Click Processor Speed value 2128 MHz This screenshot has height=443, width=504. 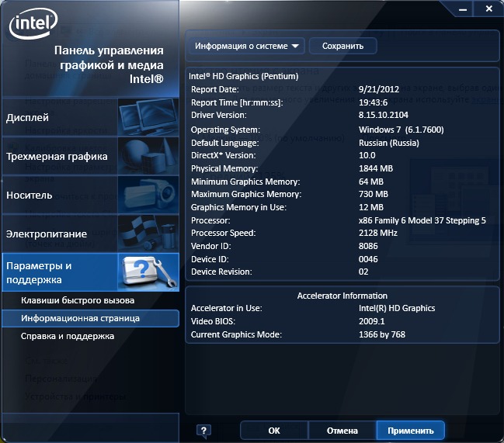pyautogui.click(x=377, y=233)
